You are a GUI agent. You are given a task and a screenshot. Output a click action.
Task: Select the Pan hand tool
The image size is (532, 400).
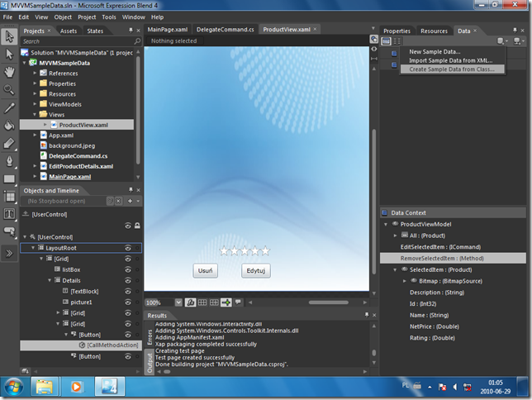pos(9,72)
